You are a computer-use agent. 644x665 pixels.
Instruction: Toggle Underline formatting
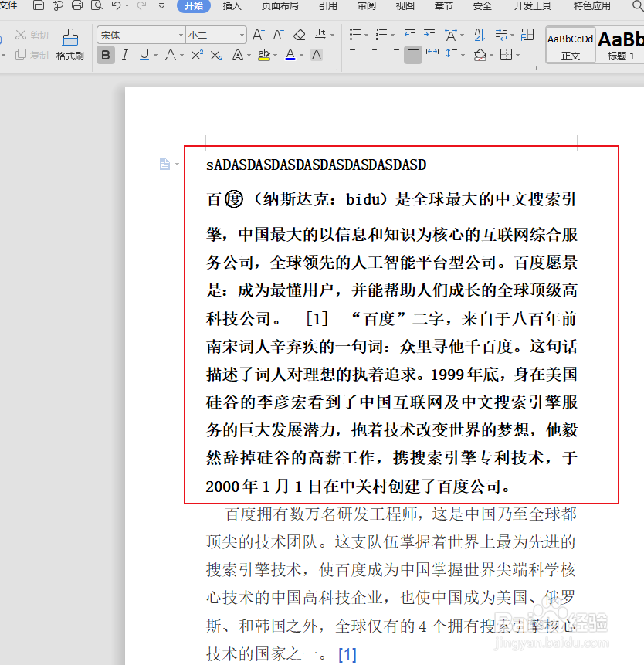(144, 55)
